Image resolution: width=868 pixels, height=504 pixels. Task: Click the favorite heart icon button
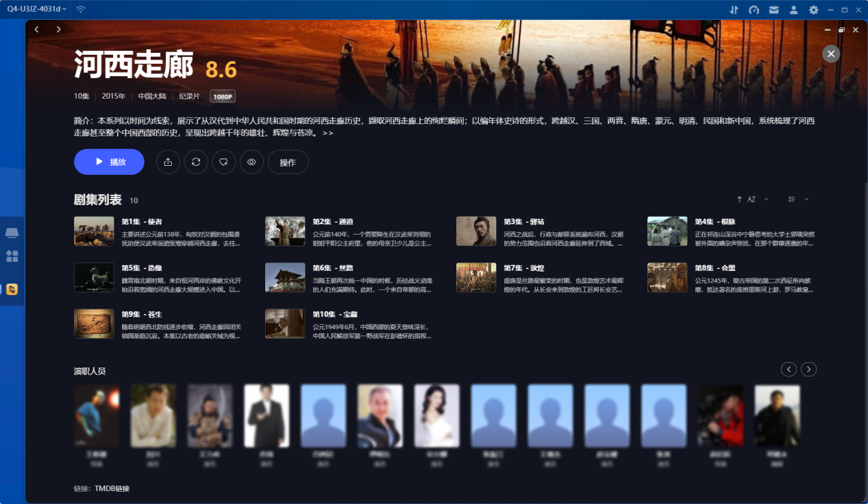click(x=223, y=162)
